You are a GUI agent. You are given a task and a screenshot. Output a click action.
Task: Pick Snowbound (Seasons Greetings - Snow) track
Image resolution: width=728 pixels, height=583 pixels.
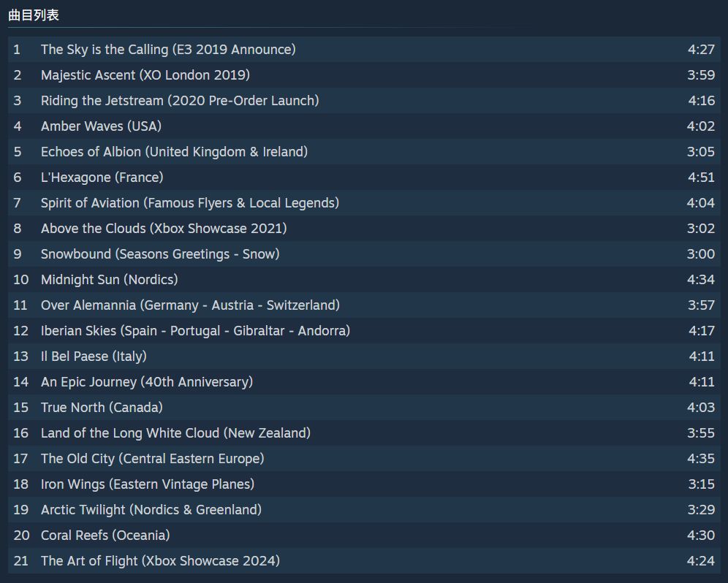click(x=364, y=254)
